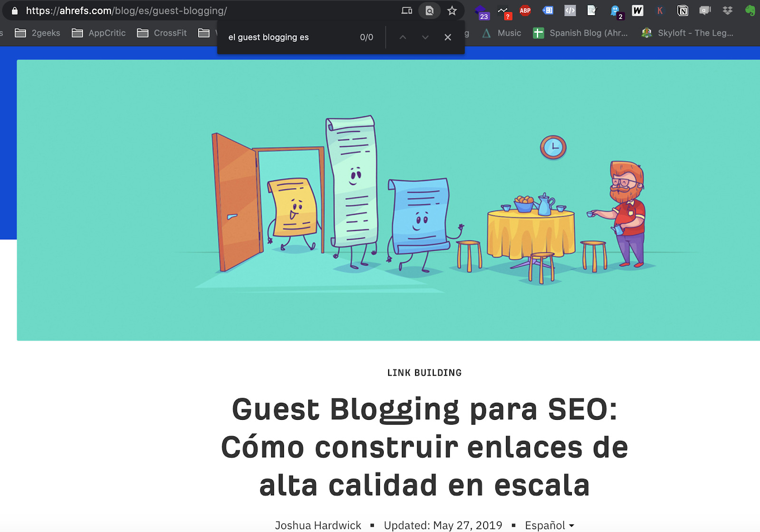Open the Evernote extension icon
Viewport: 760px width, 532px height.
click(750, 10)
